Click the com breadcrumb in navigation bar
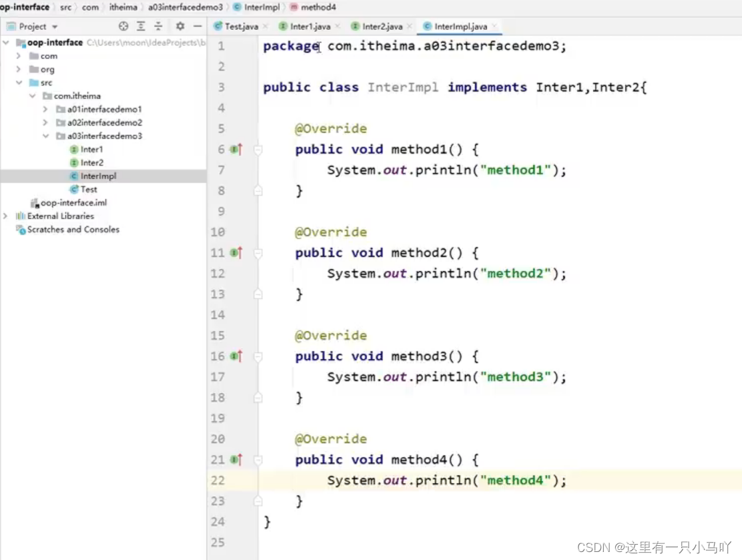Image resolution: width=742 pixels, height=560 pixels. pyautogui.click(x=90, y=7)
